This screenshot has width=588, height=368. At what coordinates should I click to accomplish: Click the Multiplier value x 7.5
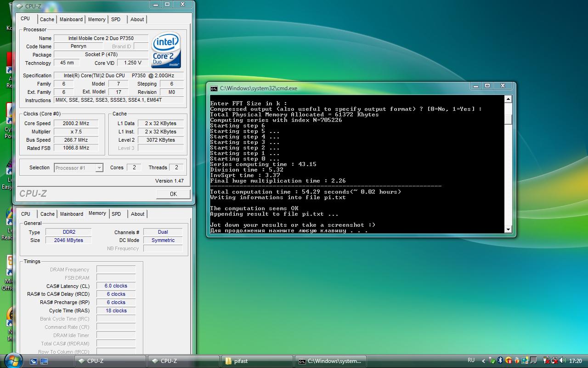coord(76,132)
